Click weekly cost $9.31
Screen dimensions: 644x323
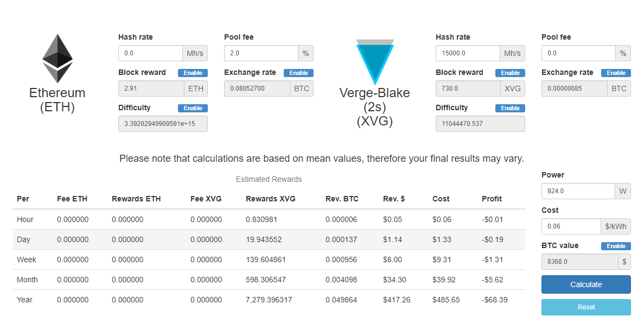click(x=442, y=259)
